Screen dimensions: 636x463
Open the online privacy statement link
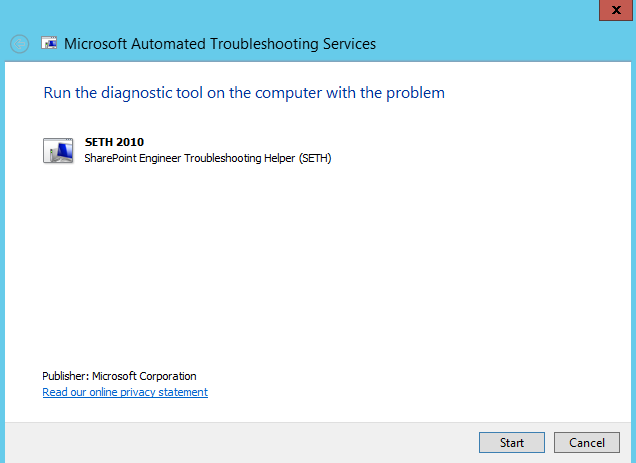[x=125, y=392]
